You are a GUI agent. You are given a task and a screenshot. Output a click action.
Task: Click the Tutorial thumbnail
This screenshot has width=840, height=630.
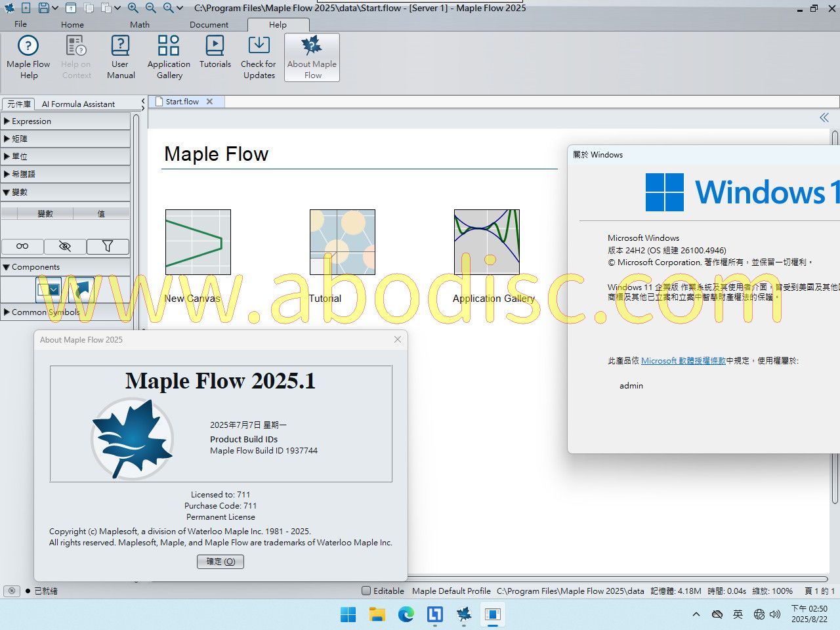point(343,242)
